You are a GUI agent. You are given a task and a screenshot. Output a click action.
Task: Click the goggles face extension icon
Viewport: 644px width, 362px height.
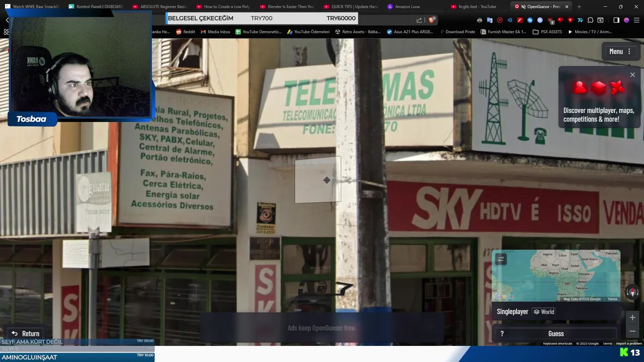(x=479, y=20)
